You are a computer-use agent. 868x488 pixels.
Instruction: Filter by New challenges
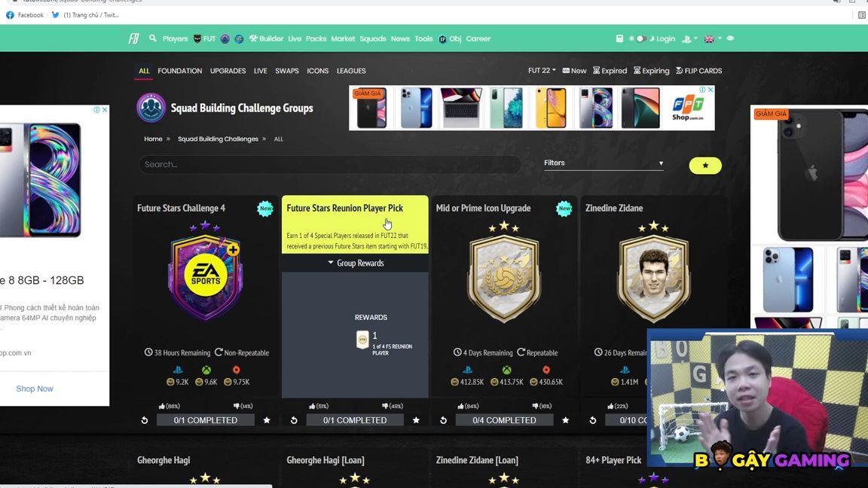[x=575, y=71]
